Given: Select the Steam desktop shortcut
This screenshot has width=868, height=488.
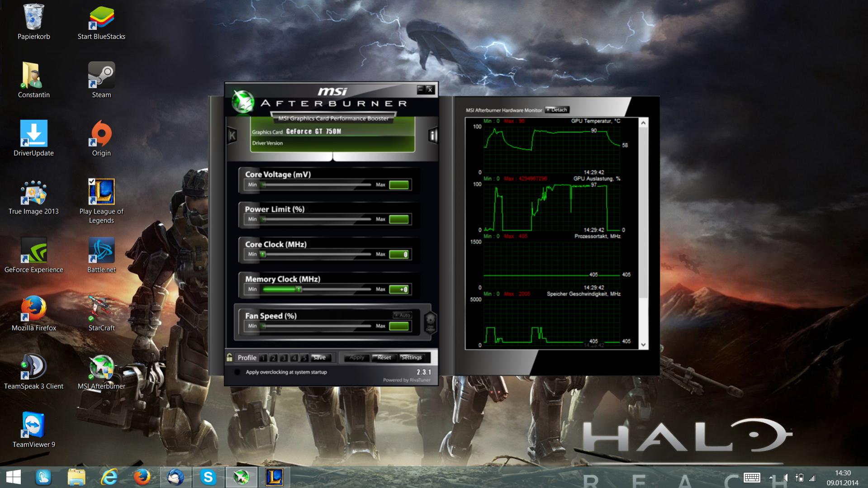Looking at the screenshot, I should 101,81.
